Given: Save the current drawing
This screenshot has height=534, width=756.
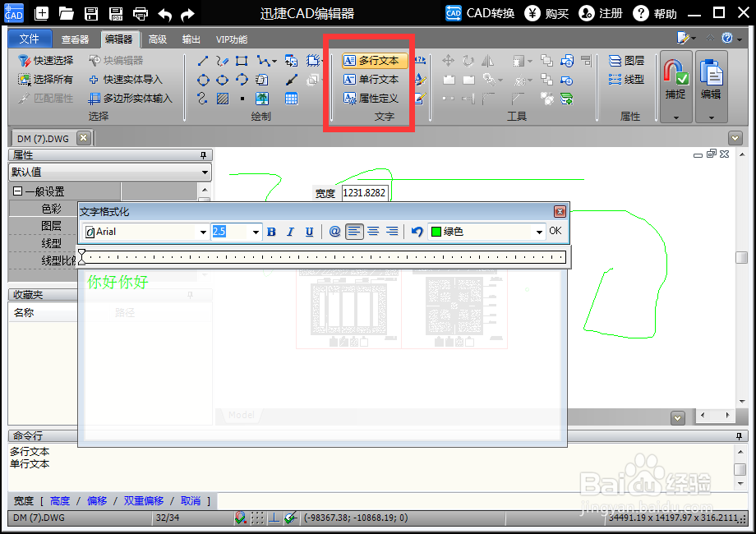Looking at the screenshot, I should tap(91, 13).
